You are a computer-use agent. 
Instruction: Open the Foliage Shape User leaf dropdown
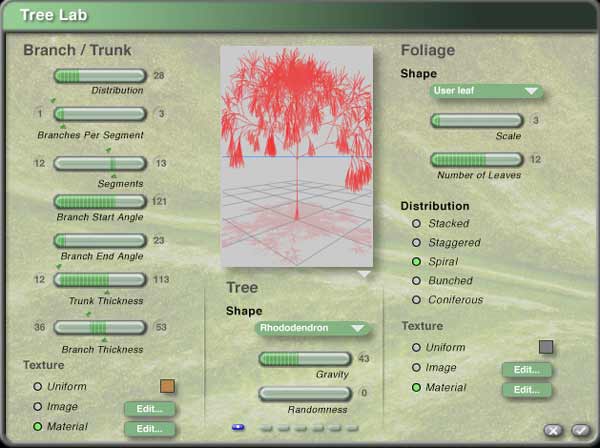tap(486, 91)
